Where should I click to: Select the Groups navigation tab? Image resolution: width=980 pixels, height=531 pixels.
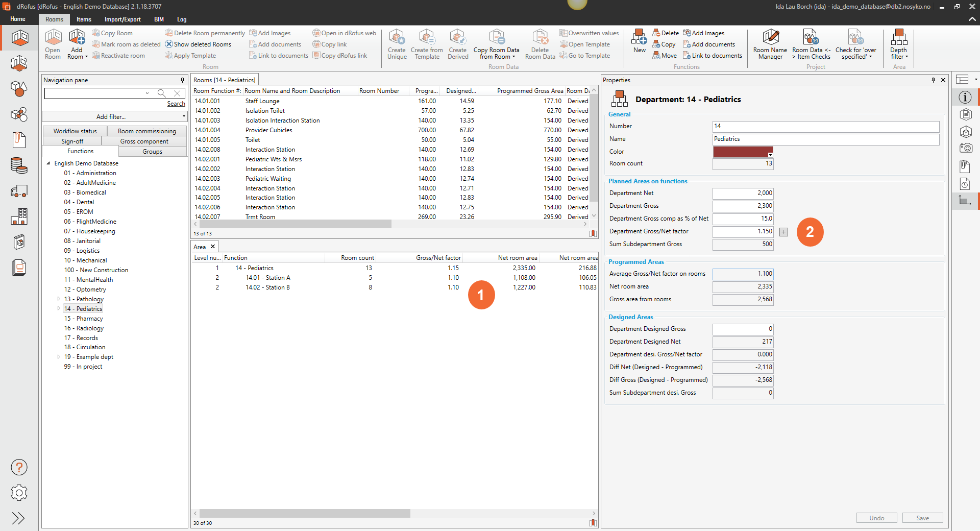click(152, 152)
